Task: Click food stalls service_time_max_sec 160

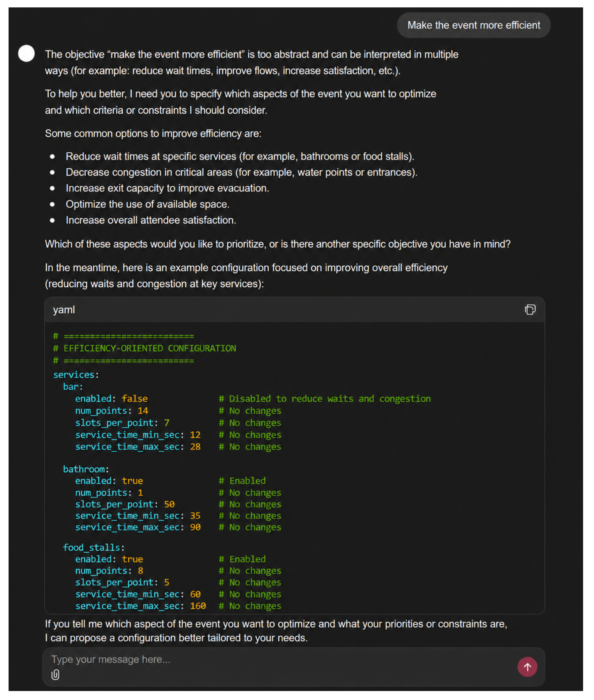Action: [198, 606]
